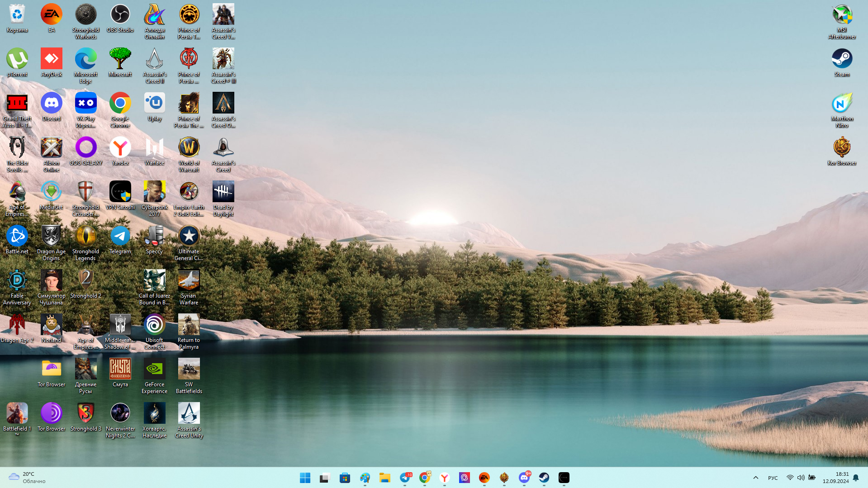Screen dimensions: 868x488
Task: Select the Speccy desktop icon
Action: 155,241
